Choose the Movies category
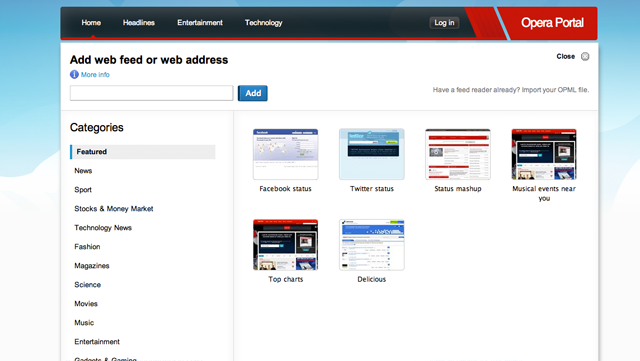 coord(86,304)
